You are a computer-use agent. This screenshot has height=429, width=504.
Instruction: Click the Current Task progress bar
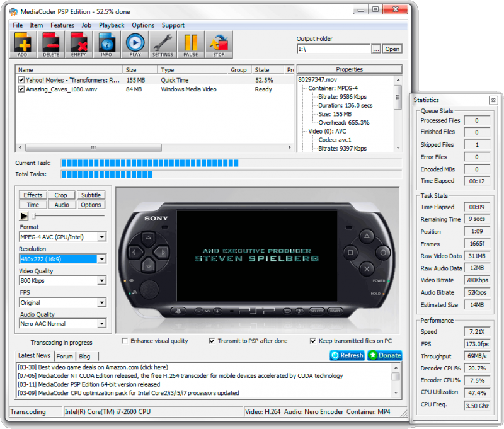pos(231,163)
